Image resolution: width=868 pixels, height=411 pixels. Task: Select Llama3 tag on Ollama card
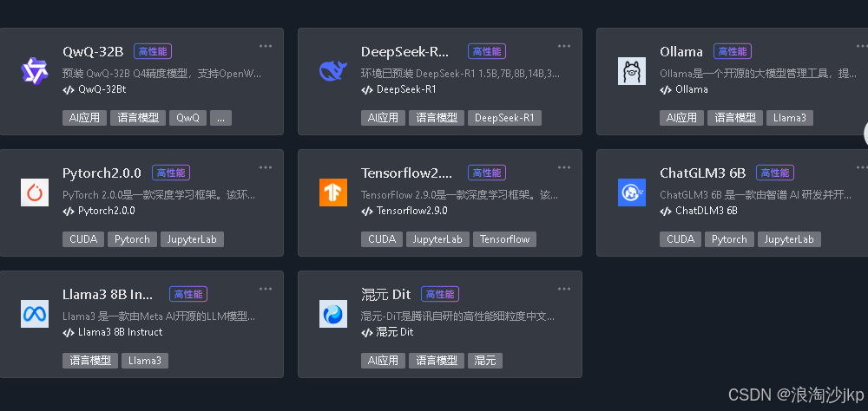(x=790, y=118)
